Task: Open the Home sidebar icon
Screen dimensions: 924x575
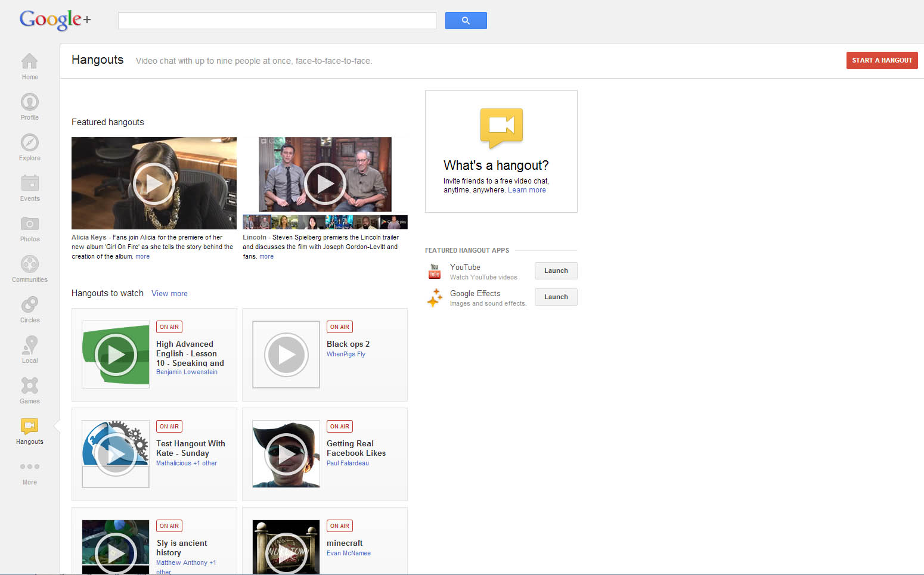Action: pyautogui.click(x=30, y=61)
